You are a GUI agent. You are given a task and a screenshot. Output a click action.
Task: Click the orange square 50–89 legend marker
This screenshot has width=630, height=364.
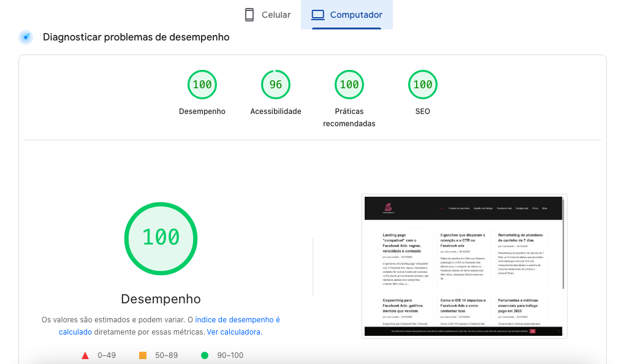coord(143,355)
